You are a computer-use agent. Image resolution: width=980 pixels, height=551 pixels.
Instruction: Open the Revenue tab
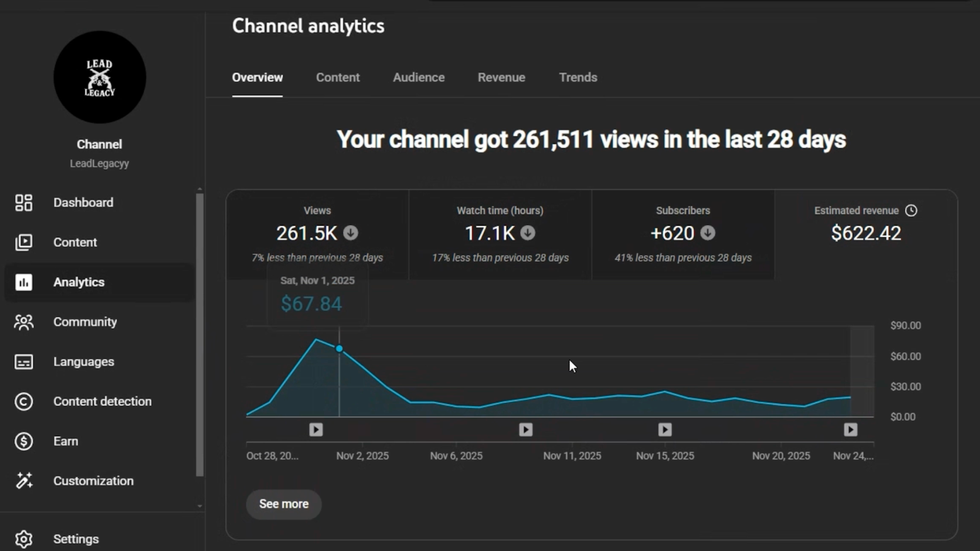pos(501,78)
